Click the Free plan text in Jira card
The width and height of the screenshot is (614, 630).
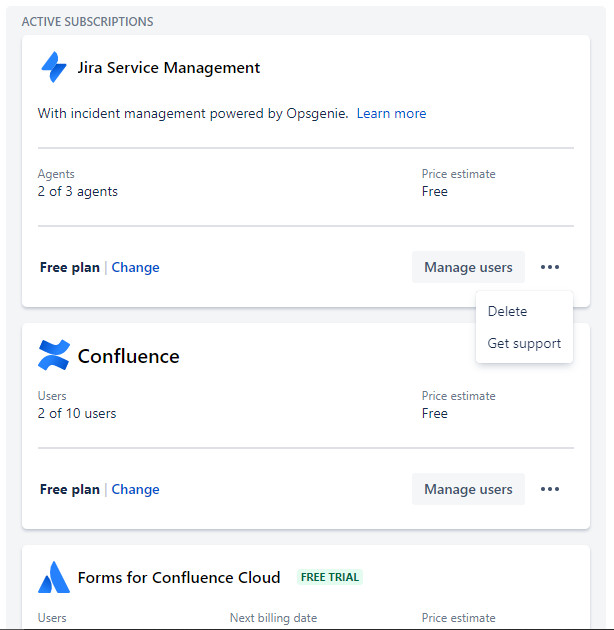[x=70, y=267]
